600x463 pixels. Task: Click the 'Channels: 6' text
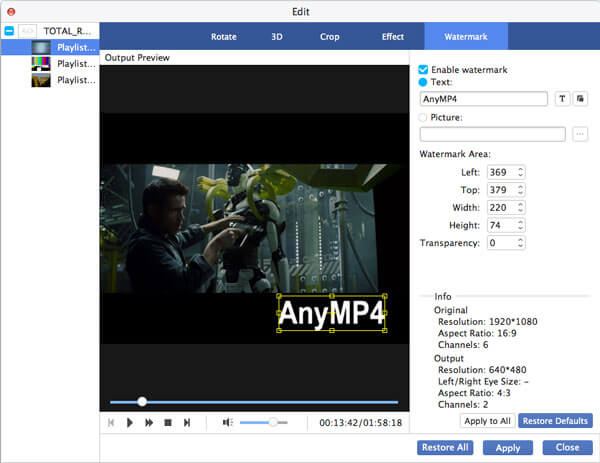(463, 344)
